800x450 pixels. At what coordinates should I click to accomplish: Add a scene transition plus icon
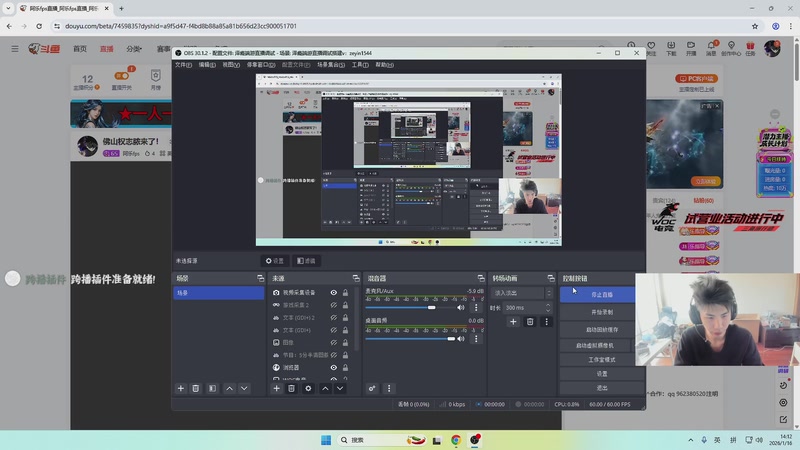[514, 322]
